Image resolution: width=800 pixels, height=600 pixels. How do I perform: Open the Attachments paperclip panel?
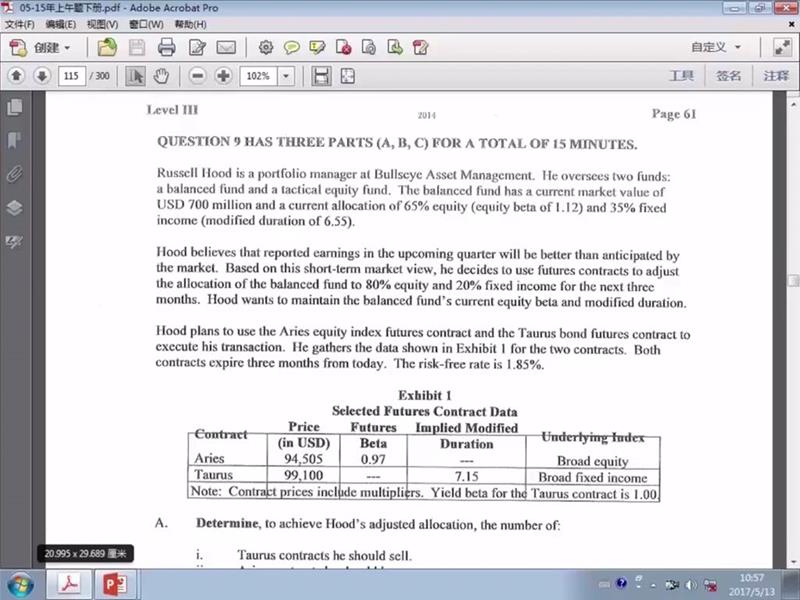(14, 174)
